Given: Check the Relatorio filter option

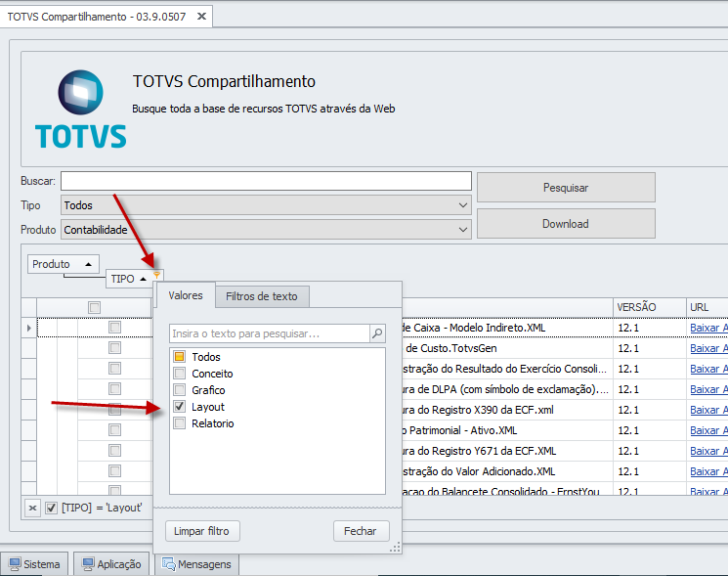Looking at the screenshot, I should pyautogui.click(x=179, y=423).
